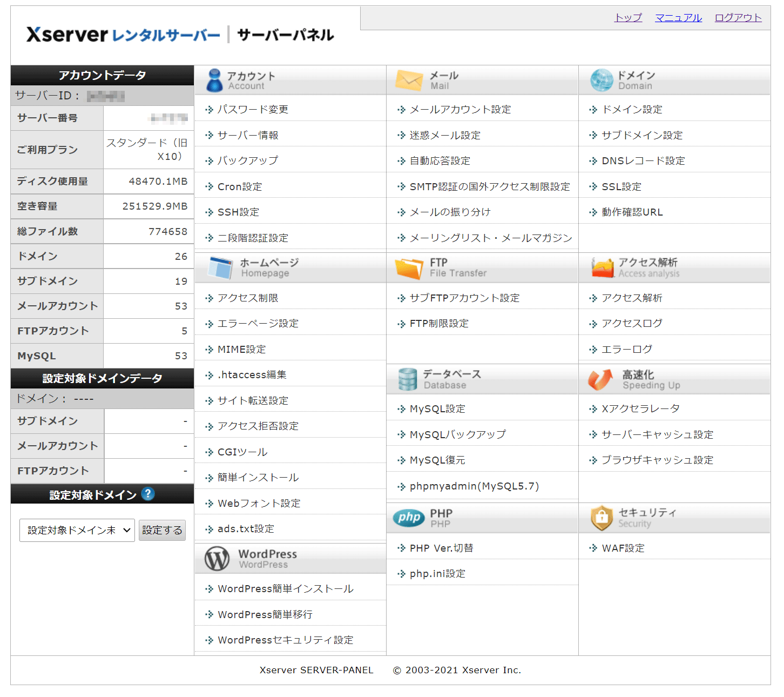784x697 pixels.
Task: Open WAF設定
Action: (x=623, y=548)
